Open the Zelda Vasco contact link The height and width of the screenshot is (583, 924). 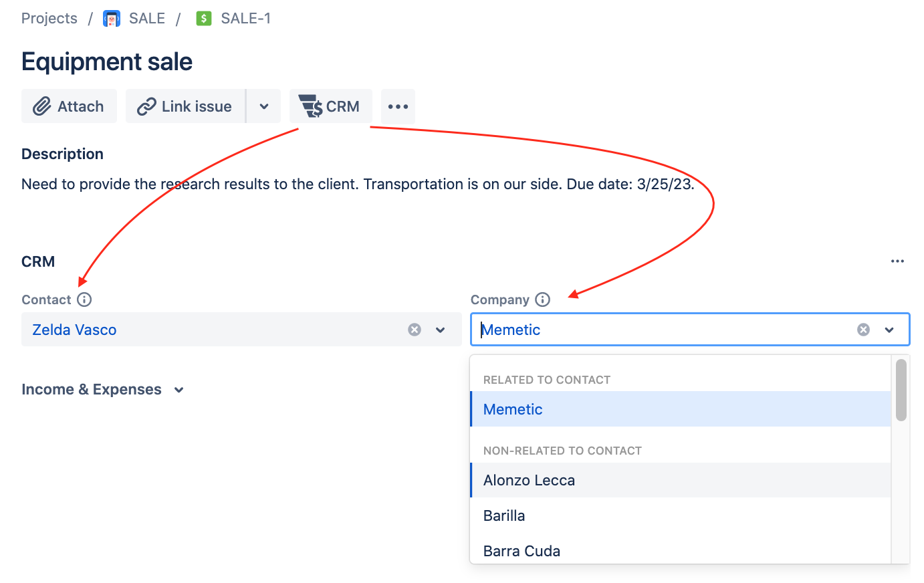pos(74,329)
